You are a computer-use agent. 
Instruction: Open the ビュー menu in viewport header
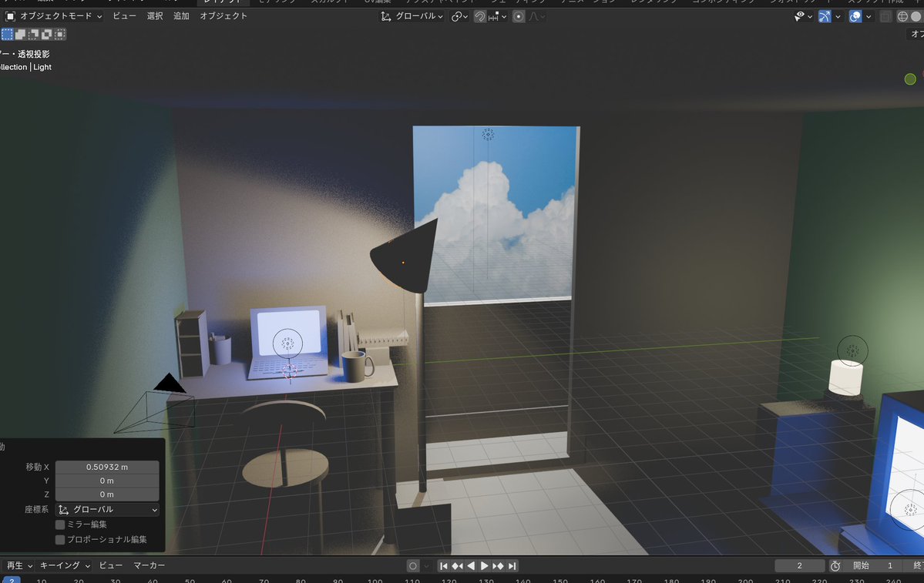(124, 16)
